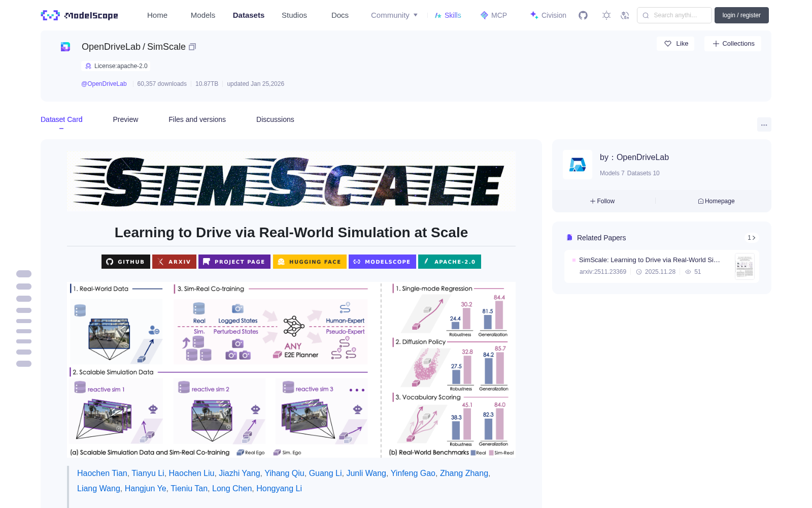This screenshot has height=508, width=812.
Task: Click the arxiv:2511.23369 identifier
Action: (603, 272)
